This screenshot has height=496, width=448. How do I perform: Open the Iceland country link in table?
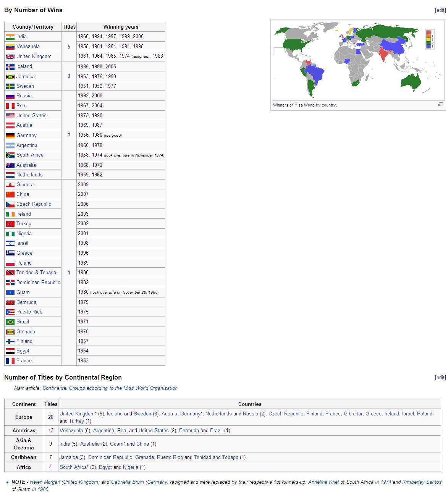(x=24, y=66)
